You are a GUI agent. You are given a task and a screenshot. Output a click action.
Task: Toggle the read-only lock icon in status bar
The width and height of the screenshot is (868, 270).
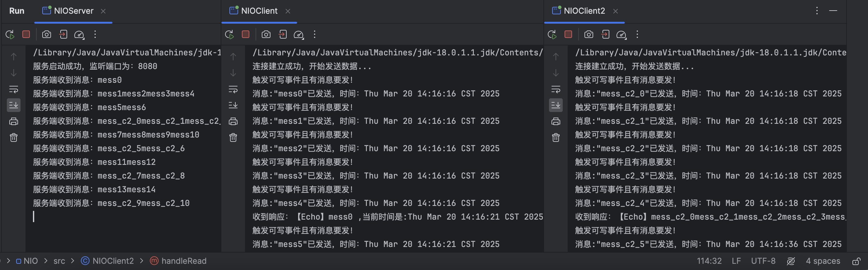856,261
